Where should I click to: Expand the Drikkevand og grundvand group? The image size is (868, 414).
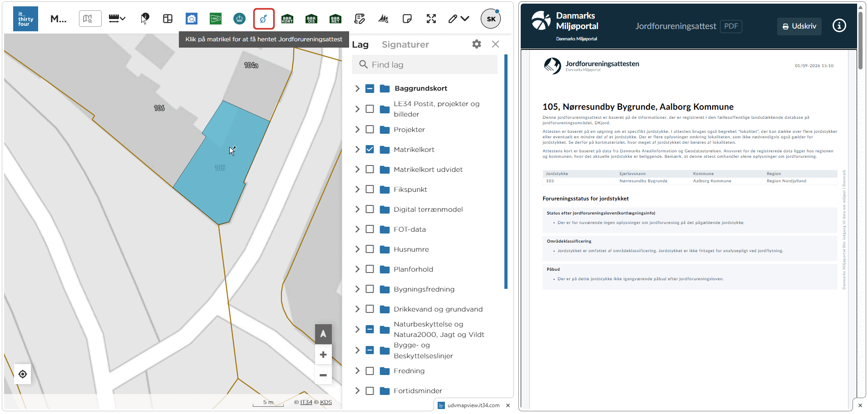357,309
